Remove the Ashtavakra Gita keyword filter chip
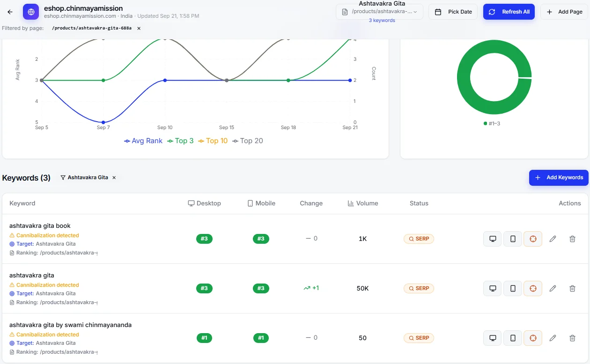 pos(114,178)
